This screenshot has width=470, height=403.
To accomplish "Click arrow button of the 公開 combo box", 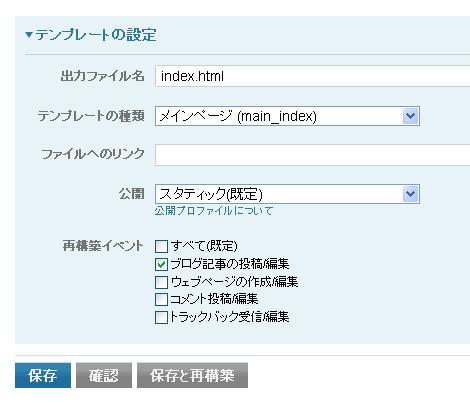I will pos(410,194).
